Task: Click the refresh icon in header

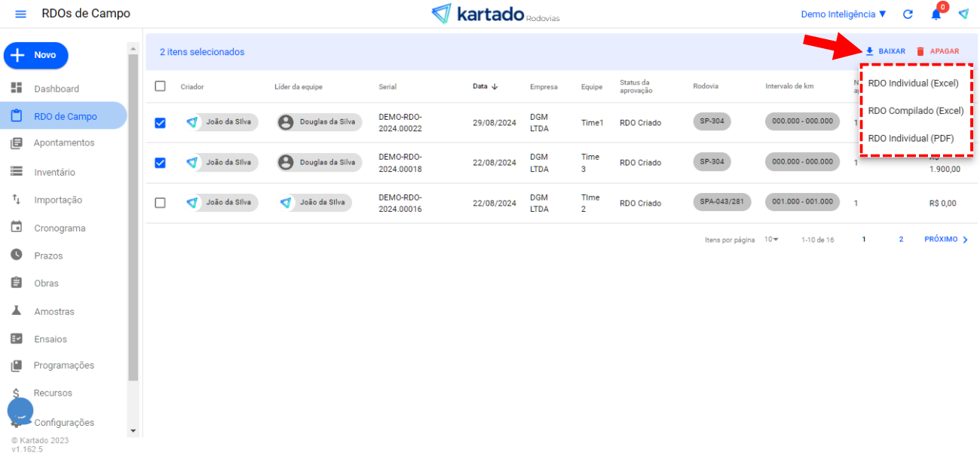Action: point(908,14)
